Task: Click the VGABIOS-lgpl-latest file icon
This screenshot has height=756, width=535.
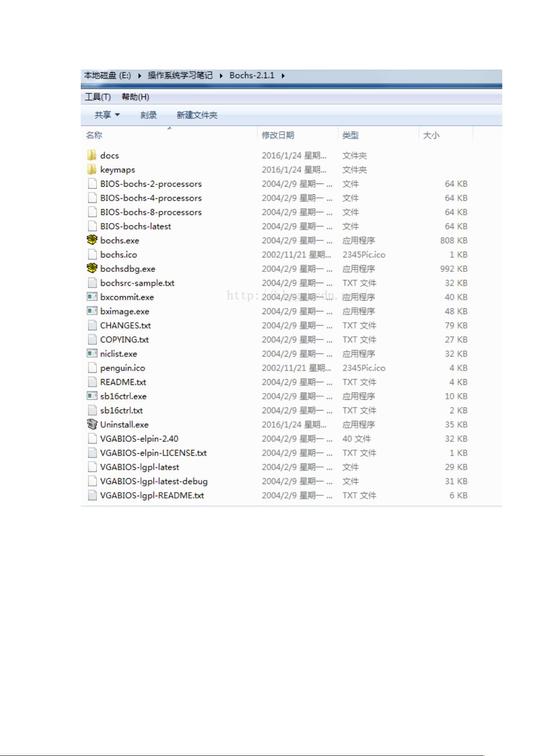Action: point(92,467)
